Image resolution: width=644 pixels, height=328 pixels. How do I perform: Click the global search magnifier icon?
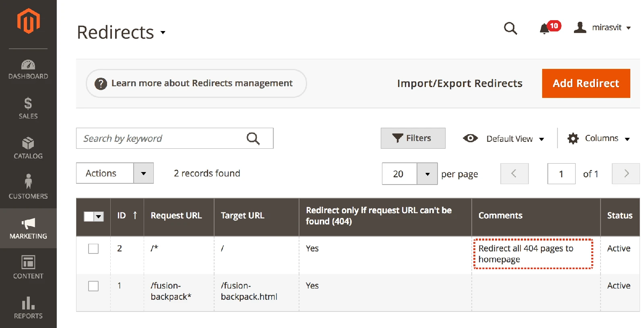point(510,28)
